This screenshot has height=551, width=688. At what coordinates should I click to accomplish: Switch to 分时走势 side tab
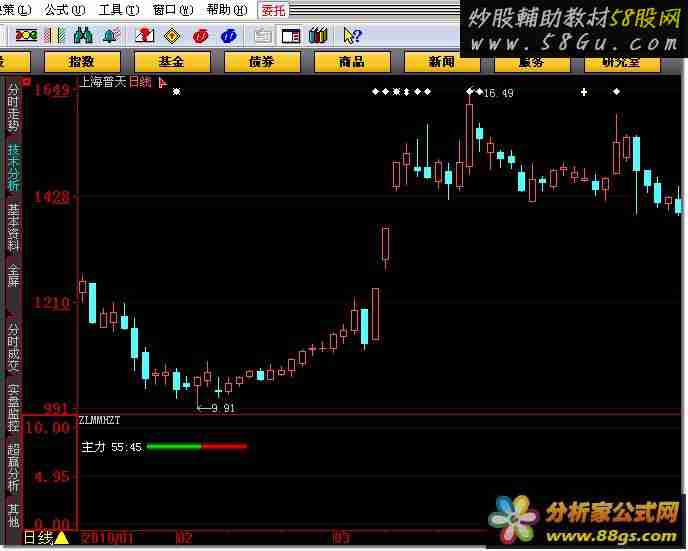coord(14,108)
